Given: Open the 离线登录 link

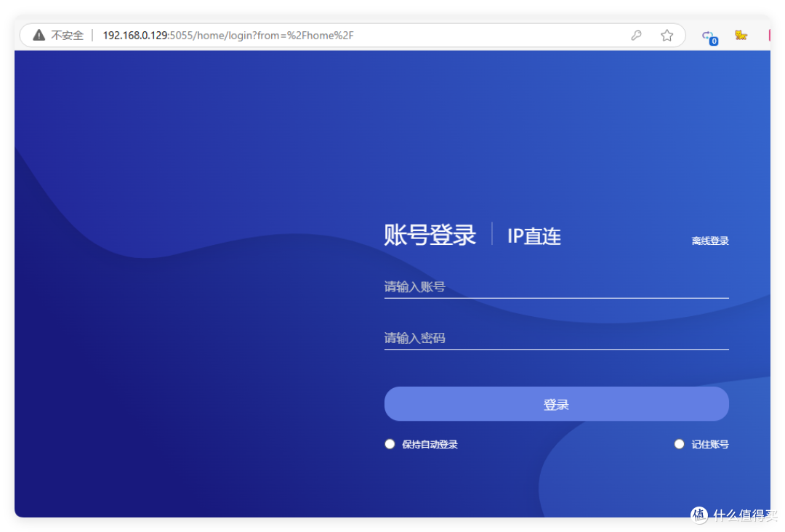Looking at the screenshot, I should (x=710, y=241).
